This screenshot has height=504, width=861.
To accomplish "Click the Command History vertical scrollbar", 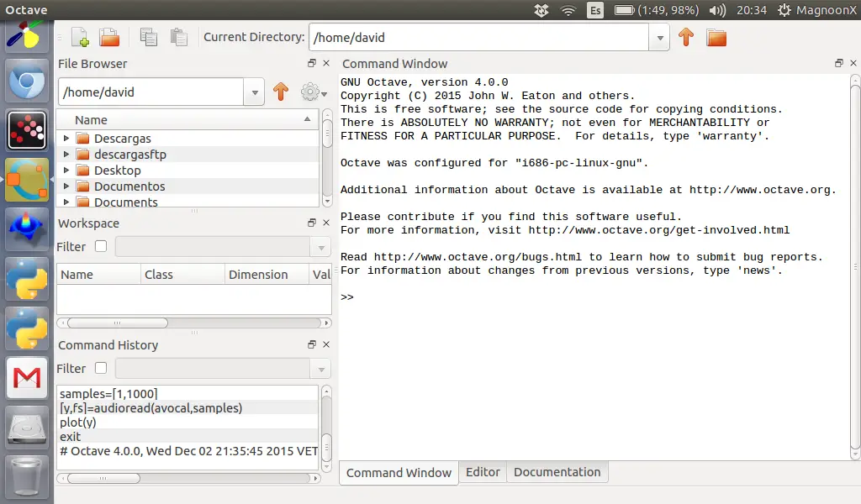I will 327,428.
